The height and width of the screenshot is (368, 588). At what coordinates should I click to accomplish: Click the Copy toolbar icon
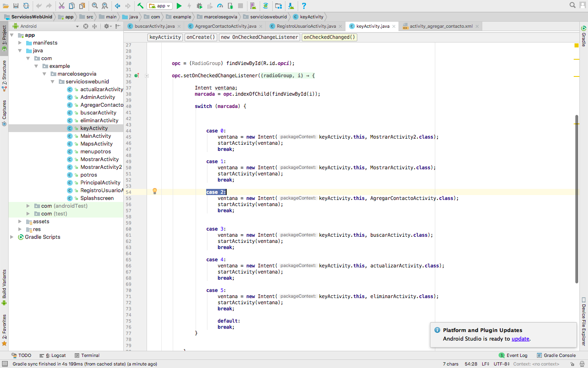71,6
